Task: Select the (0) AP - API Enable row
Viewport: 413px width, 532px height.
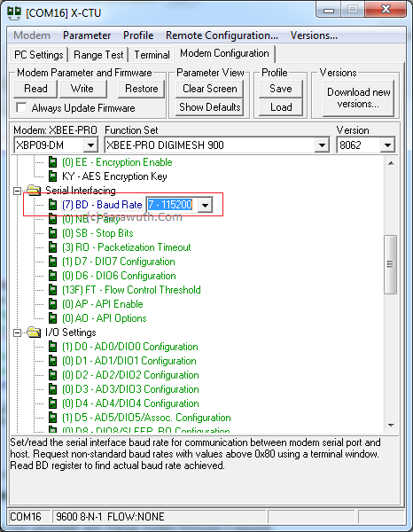Action: pyautogui.click(x=103, y=304)
